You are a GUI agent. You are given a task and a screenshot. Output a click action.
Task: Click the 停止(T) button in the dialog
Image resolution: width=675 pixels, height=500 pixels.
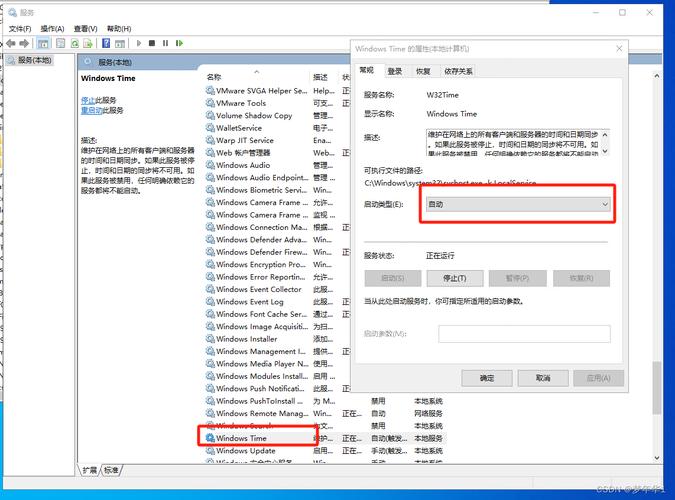[455, 278]
